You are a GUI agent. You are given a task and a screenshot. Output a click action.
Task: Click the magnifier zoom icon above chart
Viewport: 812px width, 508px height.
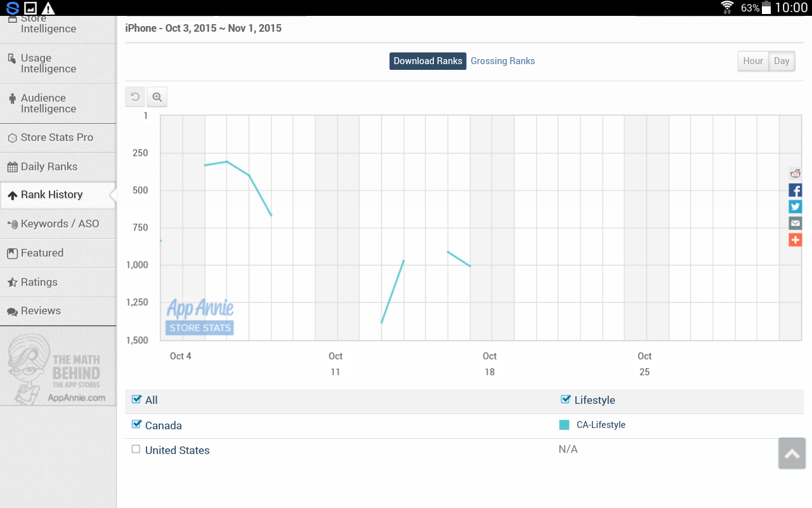(x=157, y=97)
